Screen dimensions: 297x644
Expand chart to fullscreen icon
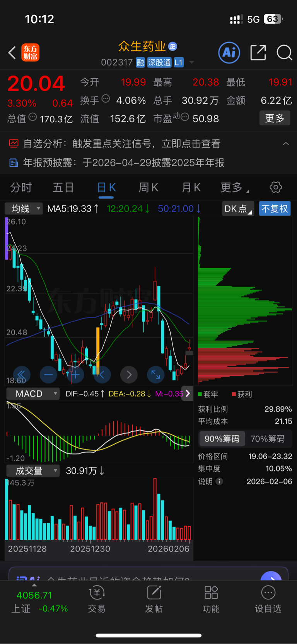tap(155, 374)
